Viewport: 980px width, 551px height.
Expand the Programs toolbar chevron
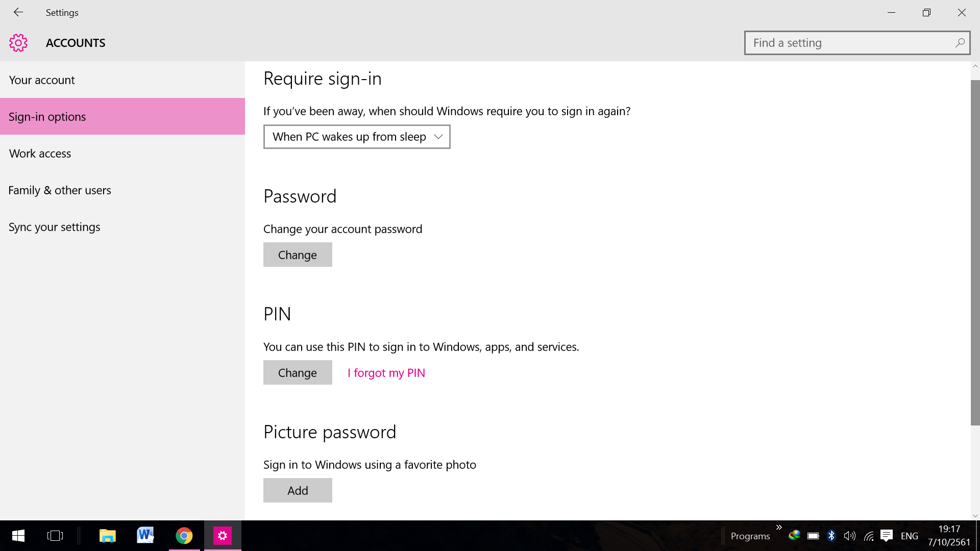[779, 528]
